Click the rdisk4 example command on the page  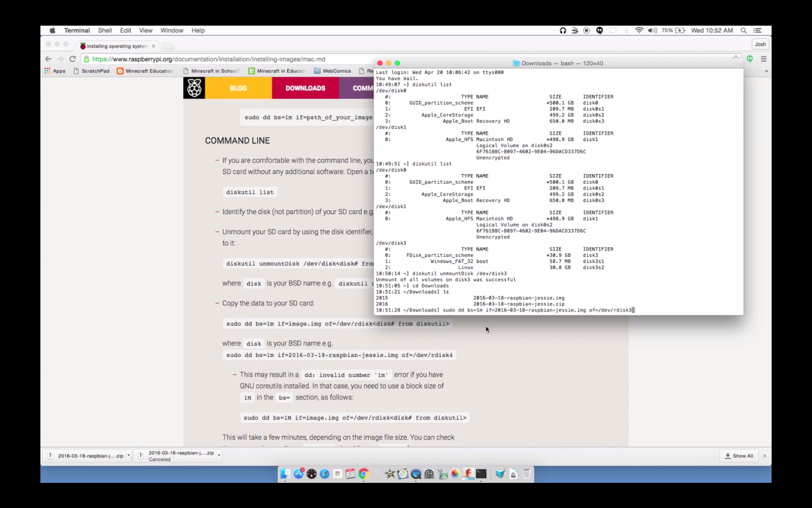click(x=339, y=355)
